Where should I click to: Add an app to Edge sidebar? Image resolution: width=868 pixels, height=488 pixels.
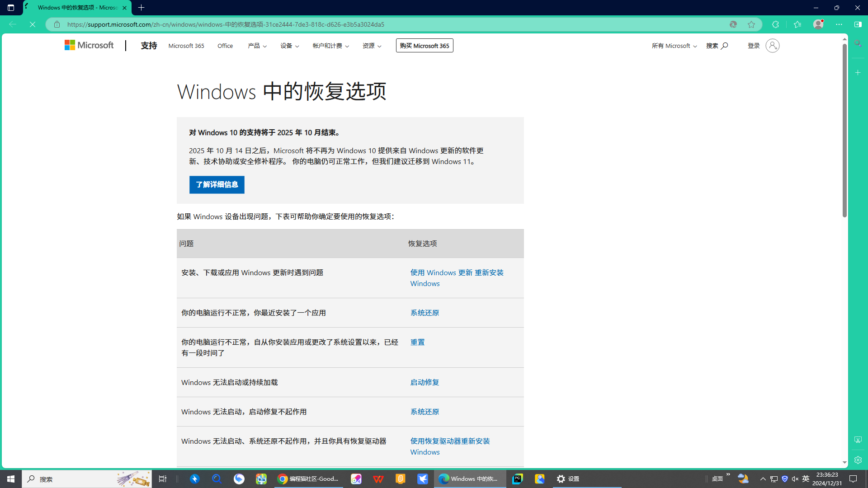tap(858, 72)
